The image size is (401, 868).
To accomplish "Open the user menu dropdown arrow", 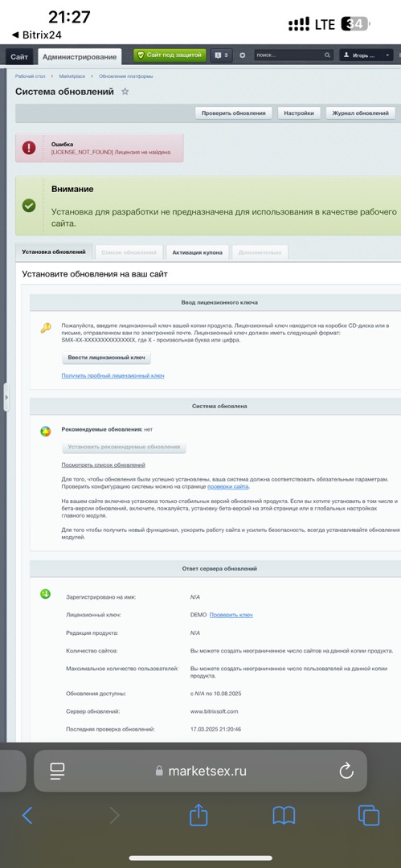I will [x=387, y=55].
